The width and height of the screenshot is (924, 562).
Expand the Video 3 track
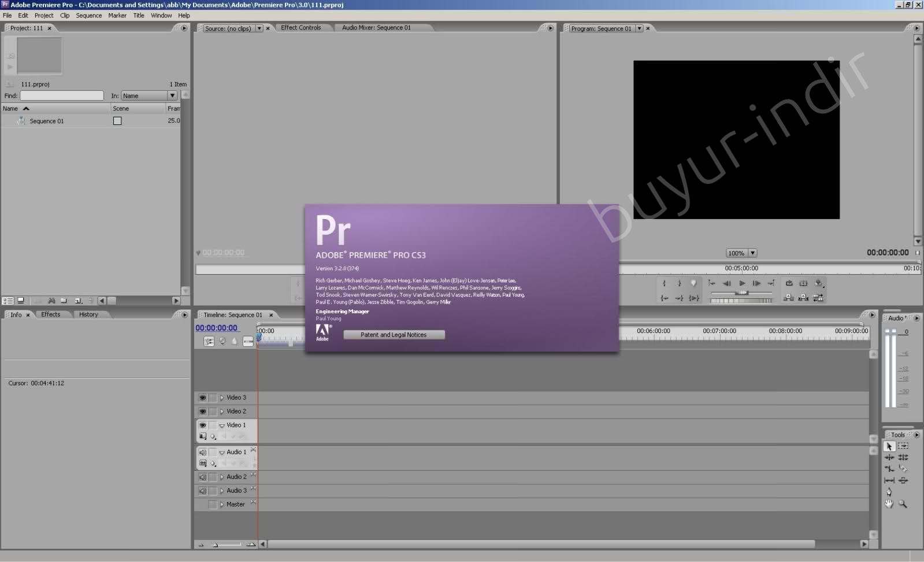click(x=222, y=398)
